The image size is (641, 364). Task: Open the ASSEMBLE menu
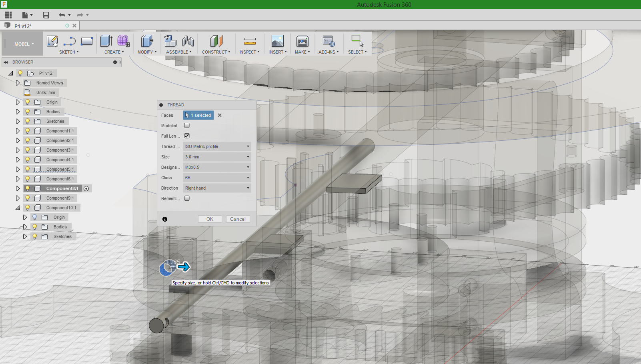click(x=179, y=52)
